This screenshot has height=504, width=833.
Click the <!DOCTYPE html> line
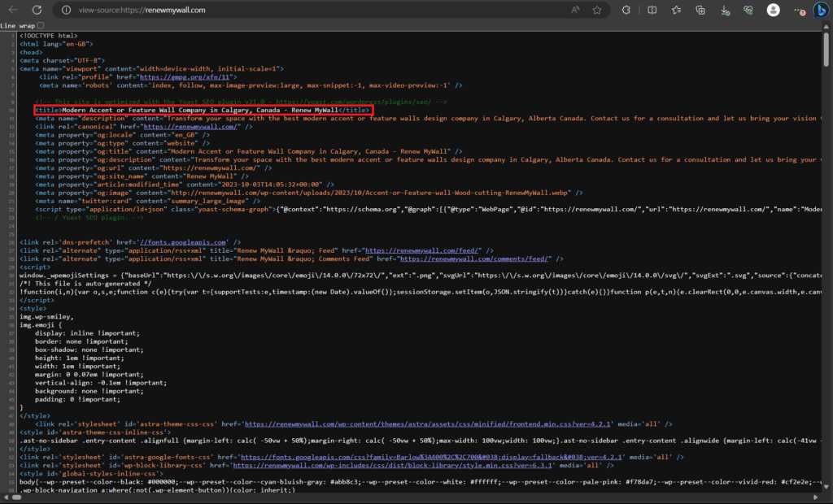48,36
